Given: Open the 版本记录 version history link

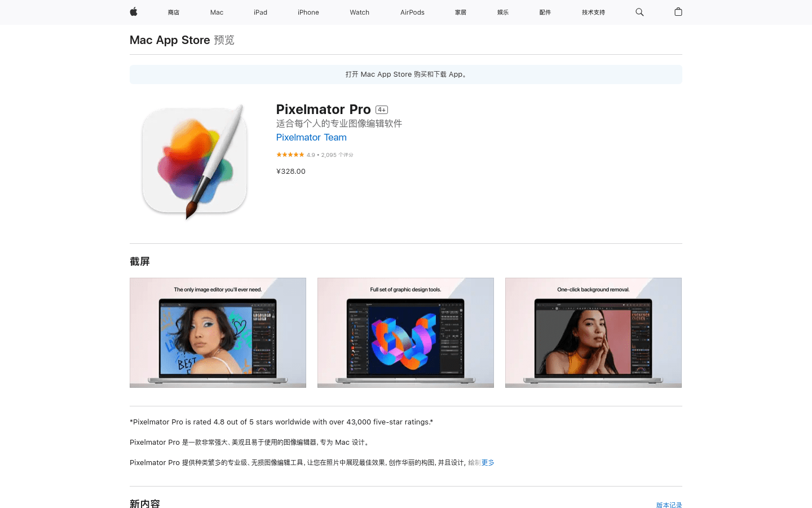Looking at the screenshot, I should click(669, 505).
